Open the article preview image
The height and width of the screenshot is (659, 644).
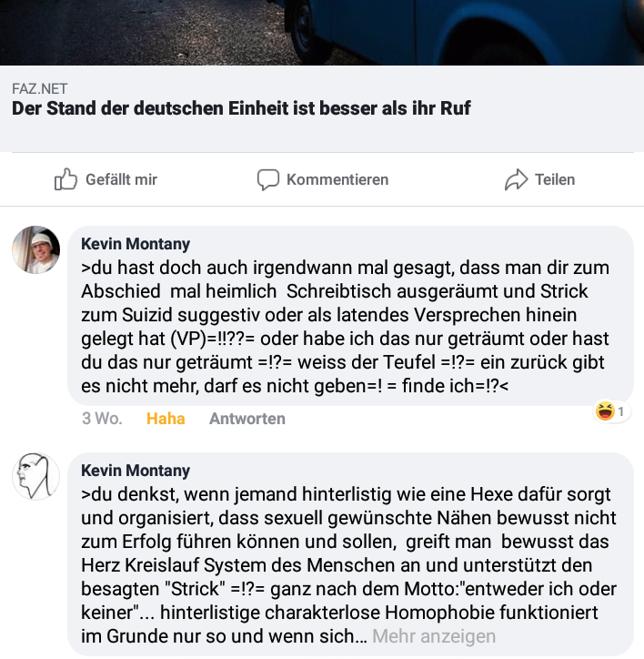[x=322, y=33]
